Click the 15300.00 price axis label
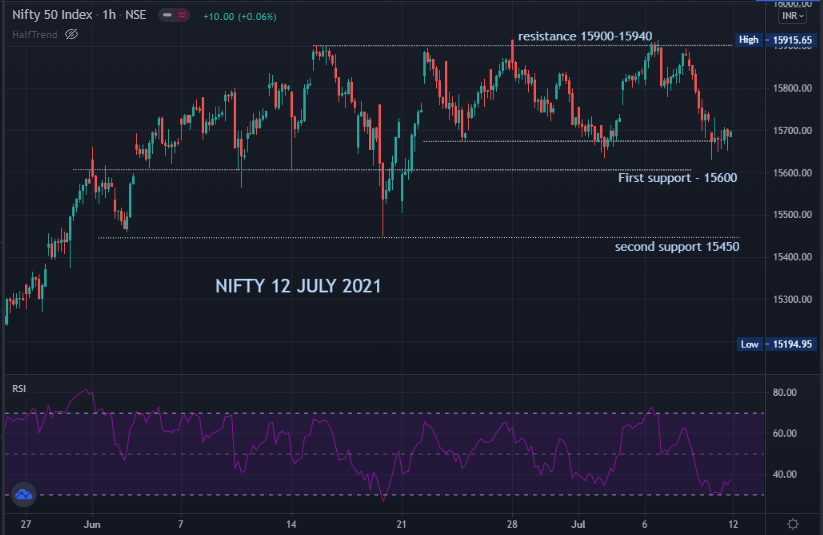823x535 pixels. [x=792, y=299]
